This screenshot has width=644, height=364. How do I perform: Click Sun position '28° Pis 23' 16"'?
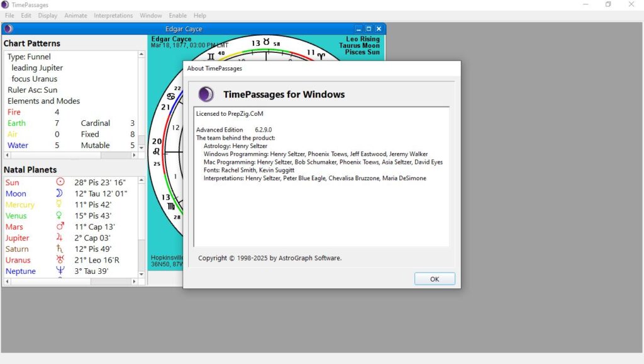(100, 182)
